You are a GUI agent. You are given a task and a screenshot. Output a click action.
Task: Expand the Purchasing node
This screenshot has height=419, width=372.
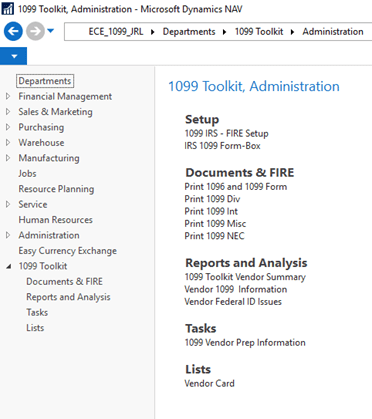(x=8, y=127)
